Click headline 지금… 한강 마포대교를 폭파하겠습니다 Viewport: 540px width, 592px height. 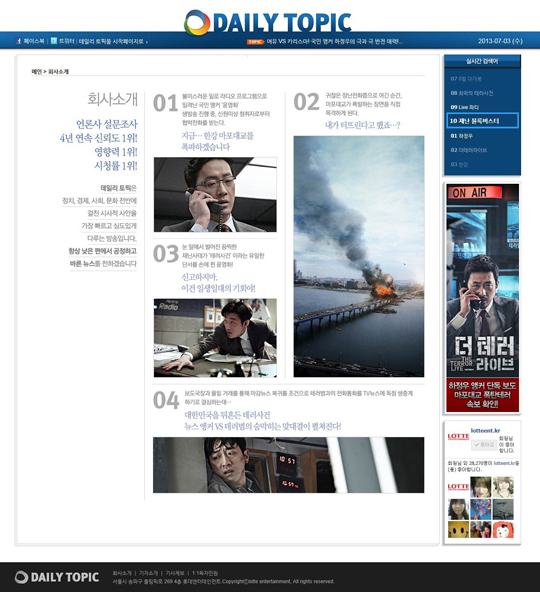(x=218, y=141)
